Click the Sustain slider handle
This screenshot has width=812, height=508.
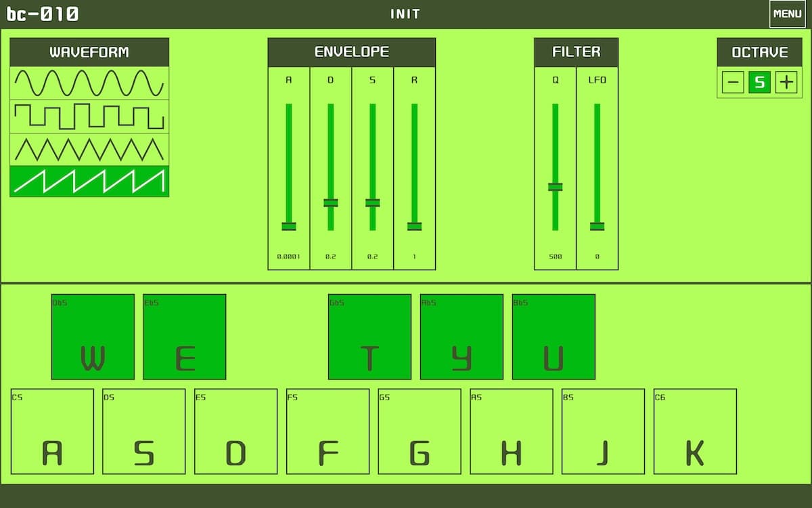tap(372, 203)
